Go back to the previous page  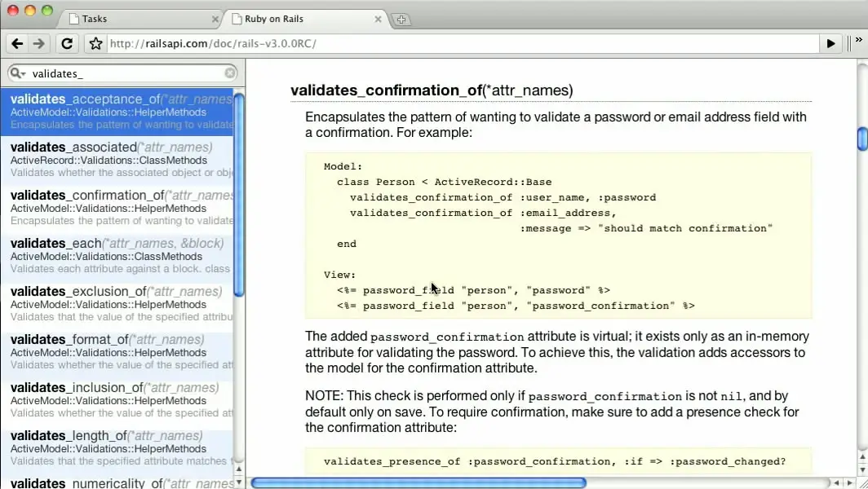pos(17,44)
